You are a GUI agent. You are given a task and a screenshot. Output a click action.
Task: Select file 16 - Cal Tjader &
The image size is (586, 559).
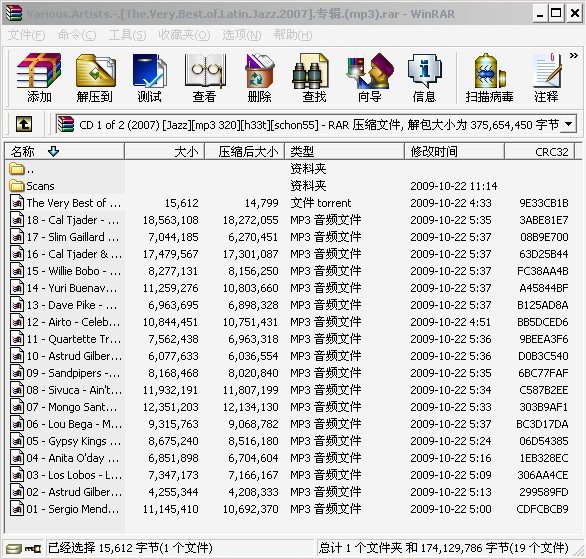(x=74, y=254)
